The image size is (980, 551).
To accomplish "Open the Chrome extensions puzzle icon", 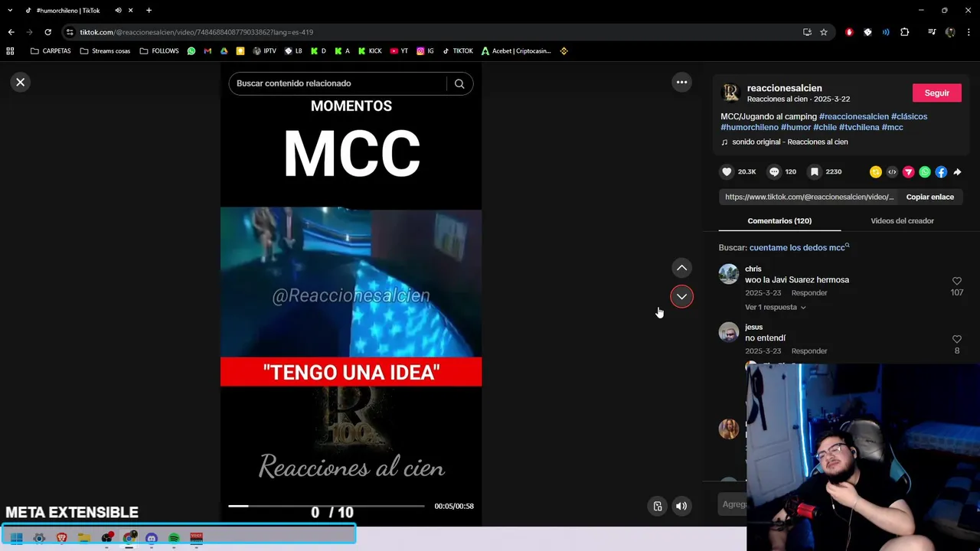I will coord(905,32).
